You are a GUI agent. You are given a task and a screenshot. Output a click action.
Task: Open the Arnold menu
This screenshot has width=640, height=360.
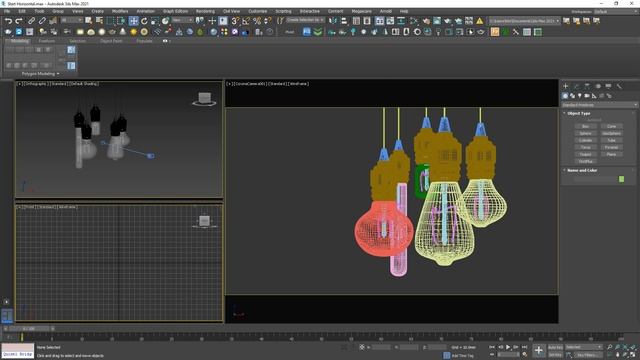pos(386,11)
